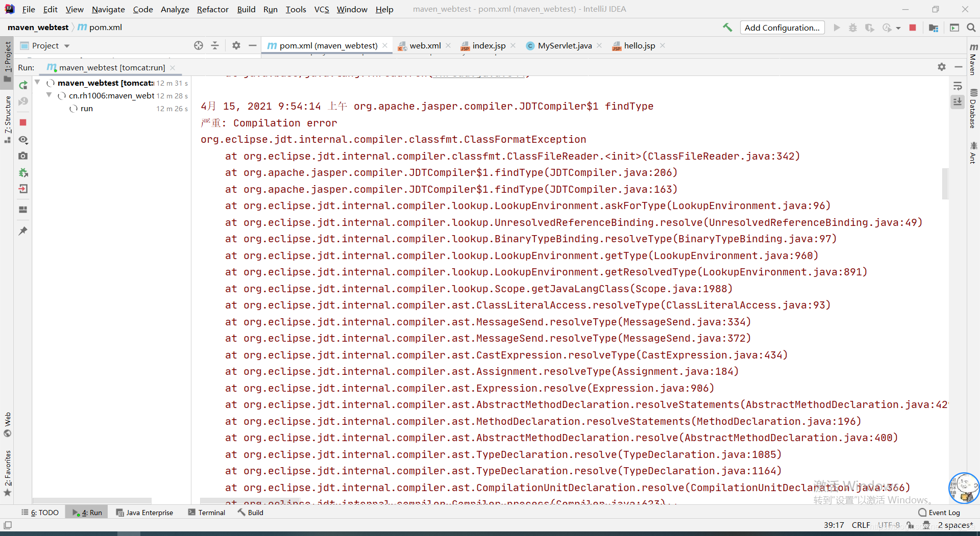Toggle soft-wrap in console output

(958, 86)
